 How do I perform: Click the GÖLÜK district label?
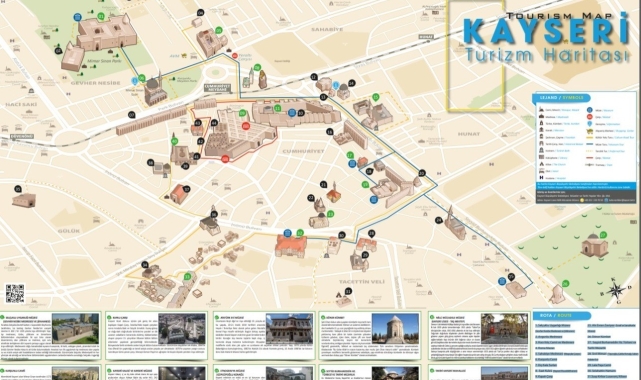pos(69,231)
